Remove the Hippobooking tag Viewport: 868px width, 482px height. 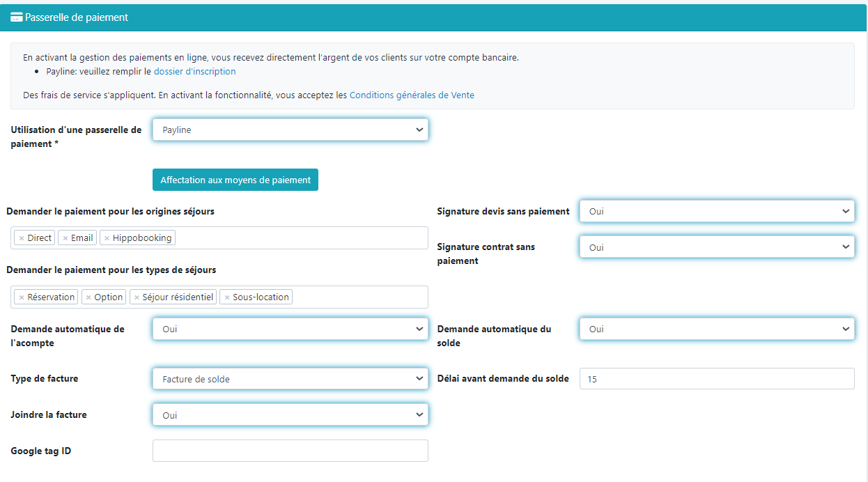point(107,238)
